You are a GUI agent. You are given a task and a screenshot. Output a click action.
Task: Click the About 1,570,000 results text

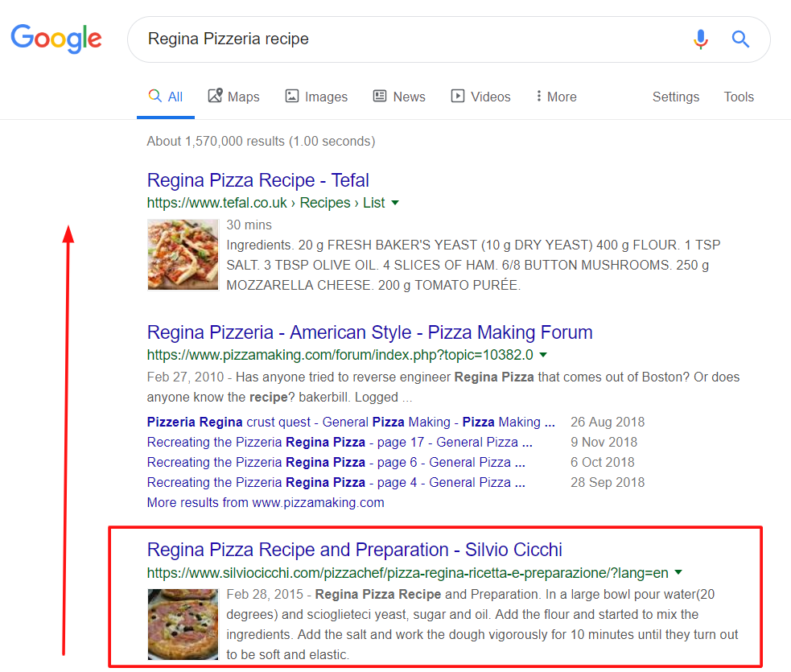tap(261, 141)
